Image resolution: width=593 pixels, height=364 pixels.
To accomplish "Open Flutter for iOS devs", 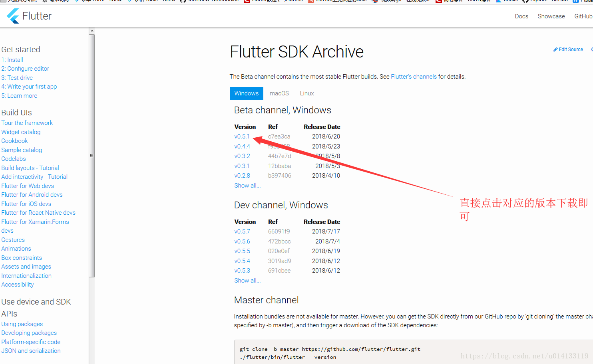I will coord(26,204).
